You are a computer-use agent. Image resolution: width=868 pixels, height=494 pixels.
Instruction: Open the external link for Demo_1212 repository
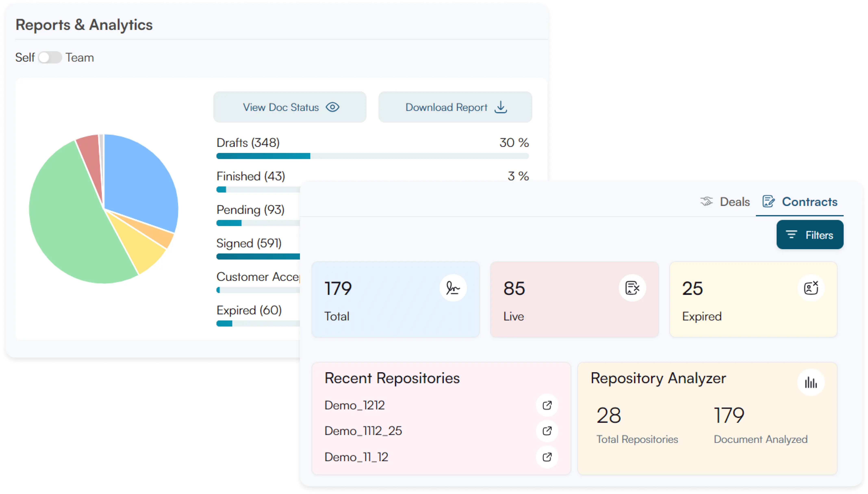pyautogui.click(x=547, y=405)
